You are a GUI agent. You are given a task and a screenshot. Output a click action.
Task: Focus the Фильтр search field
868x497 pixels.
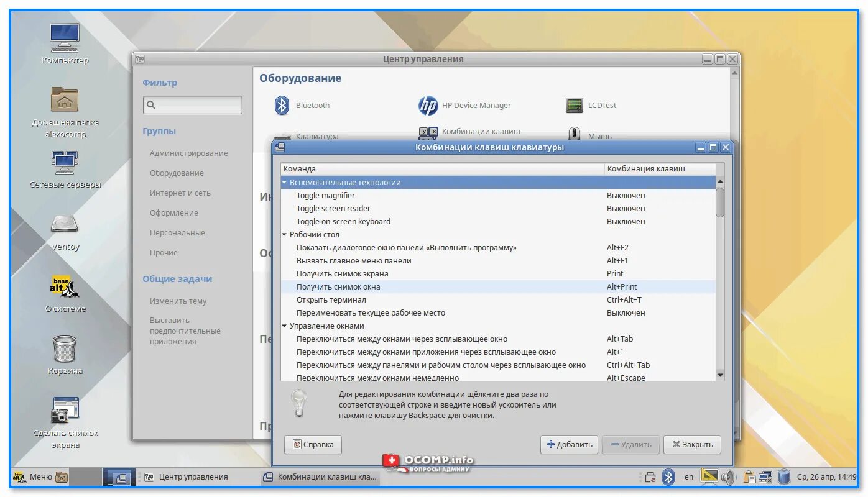click(x=193, y=105)
